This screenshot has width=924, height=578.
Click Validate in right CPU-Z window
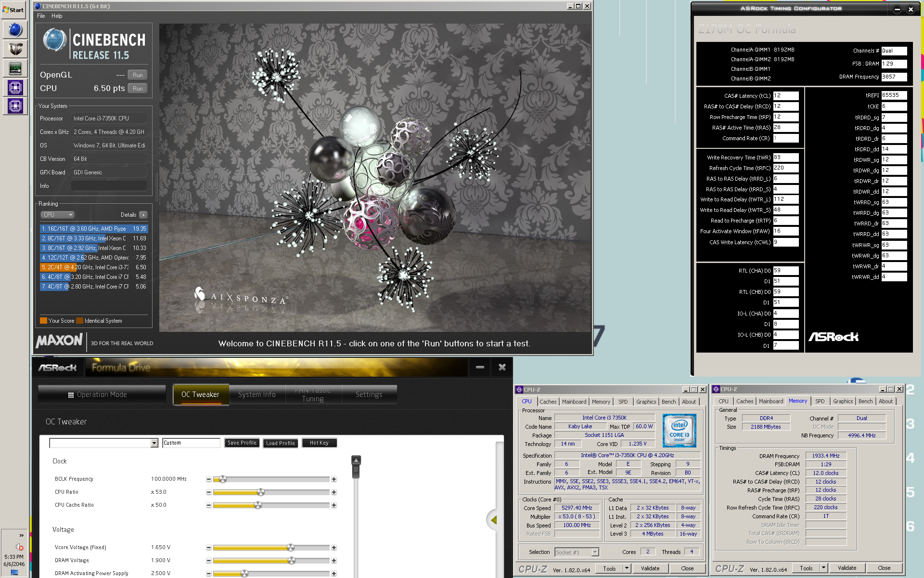point(847,568)
